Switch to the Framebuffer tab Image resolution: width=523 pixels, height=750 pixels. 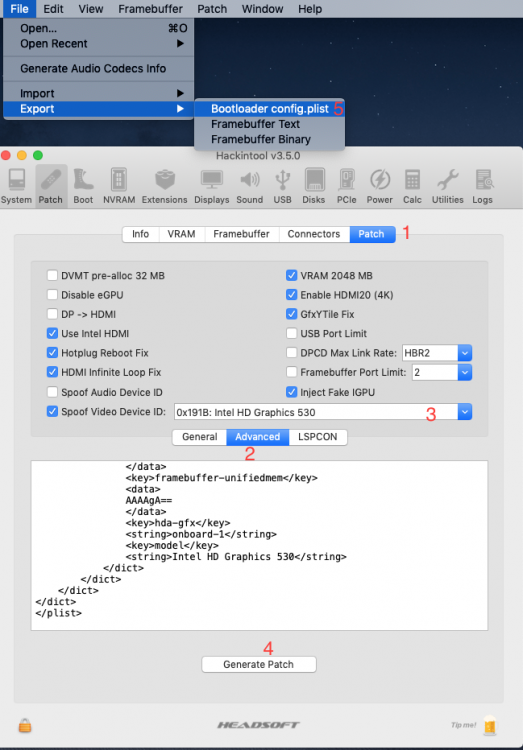click(x=241, y=234)
